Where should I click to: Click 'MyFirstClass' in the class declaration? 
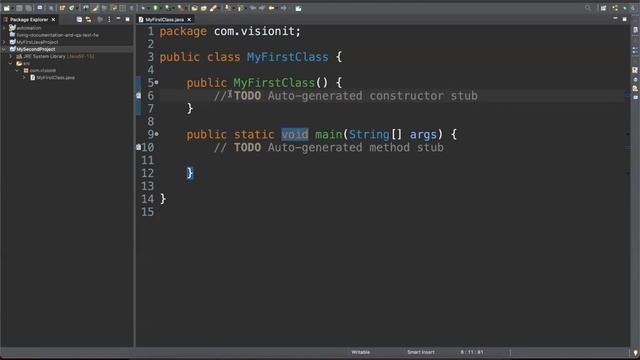pyautogui.click(x=287, y=57)
